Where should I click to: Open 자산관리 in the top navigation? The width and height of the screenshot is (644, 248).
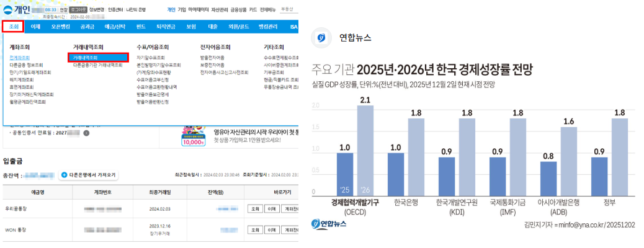click(219, 9)
